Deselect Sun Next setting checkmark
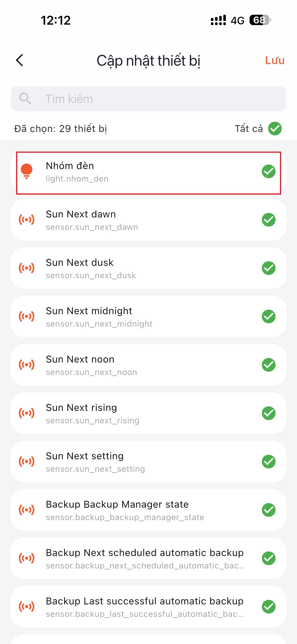 (268, 462)
